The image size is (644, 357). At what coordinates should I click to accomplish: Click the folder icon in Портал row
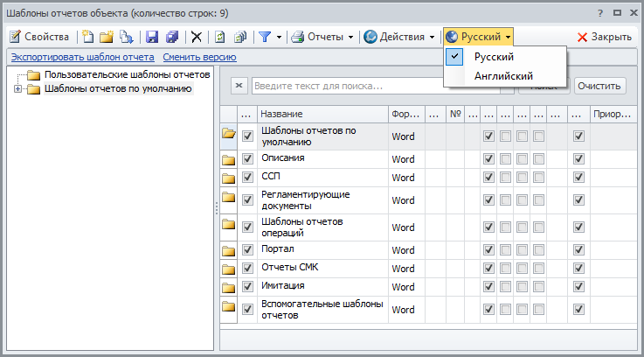pos(229,249)
